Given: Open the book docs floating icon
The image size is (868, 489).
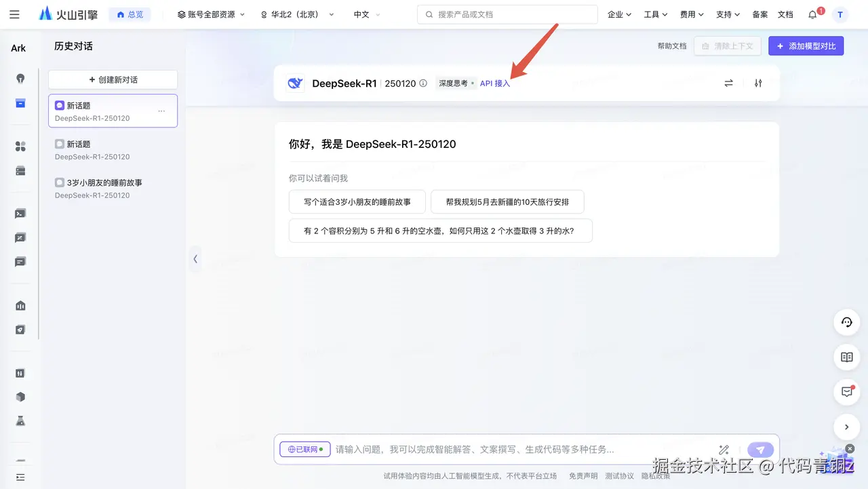Looking at the screenshot, I should [846, 357].
